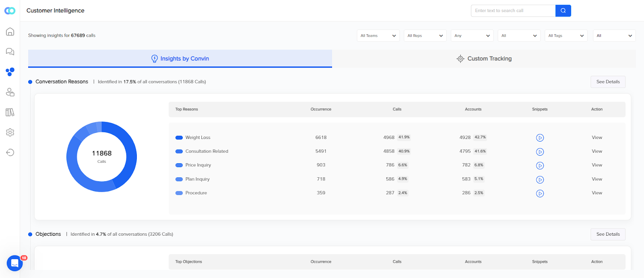The height and width of the screenshot is (278, 644).
Task: Click Procedure accounts value 286
Action: click(466, 193)
